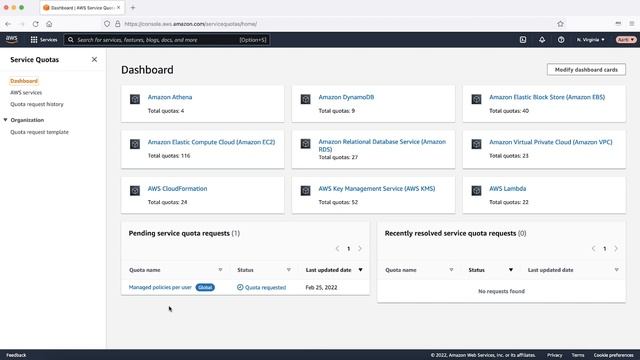Open the CloudShell icon in top bar
The width and height of the screenshot is (640, 360).
(523, 40)
